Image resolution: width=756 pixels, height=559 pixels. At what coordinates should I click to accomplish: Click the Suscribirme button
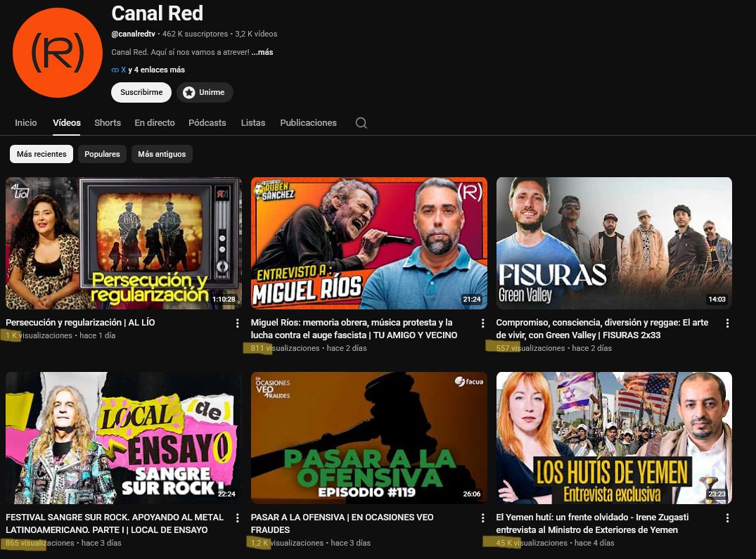point(141,93)
